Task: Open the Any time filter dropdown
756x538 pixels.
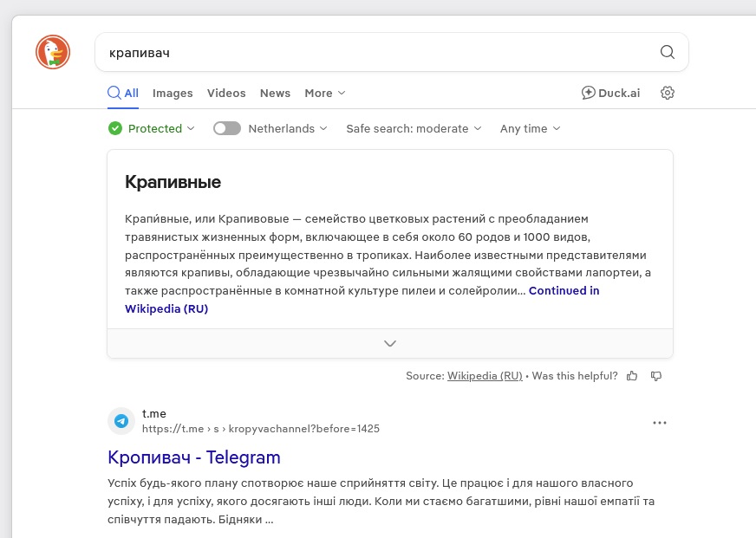Action: coord(530,128)
